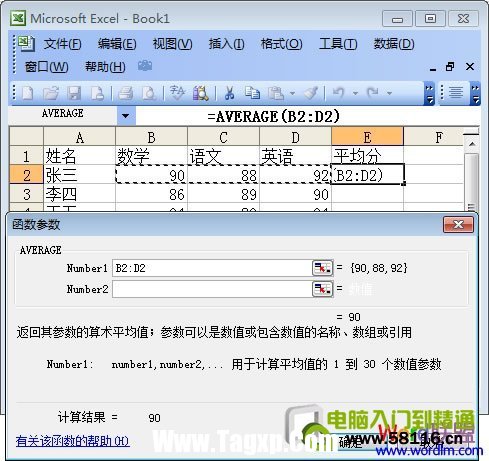
Task: Click the AVERAGE name box
Action: 63,114
